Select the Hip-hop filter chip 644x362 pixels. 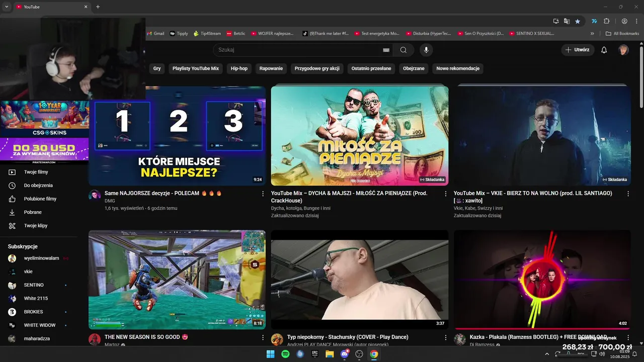click(x=239, y=68)
